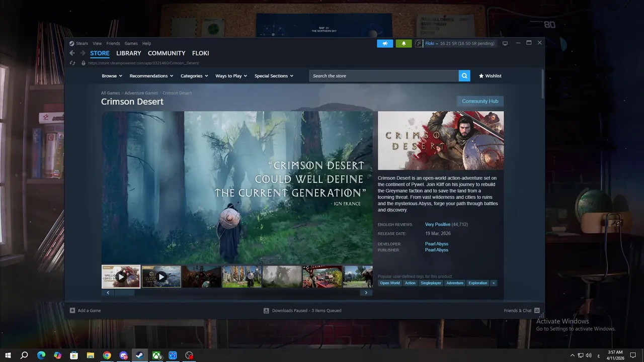Switch to the COMMUNITY tab
Image resolution: width=644 pixels, height=362 pixels.
coord(167,53)
